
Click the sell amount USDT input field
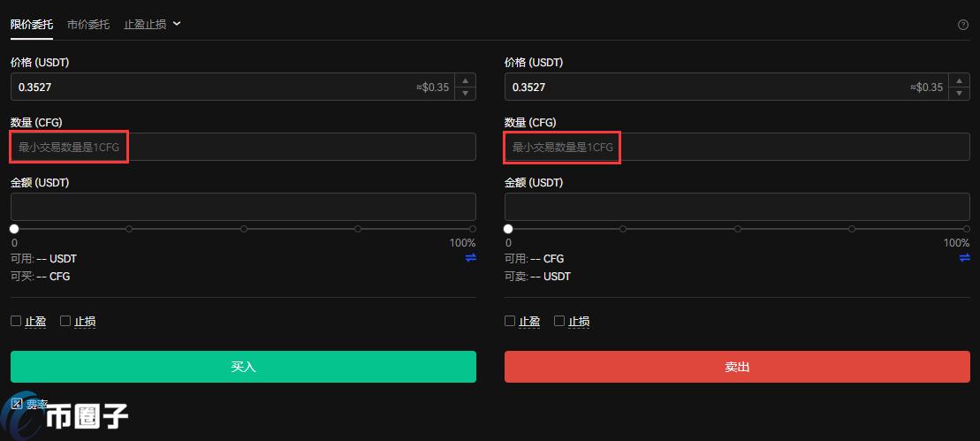[x=737, y=207]
